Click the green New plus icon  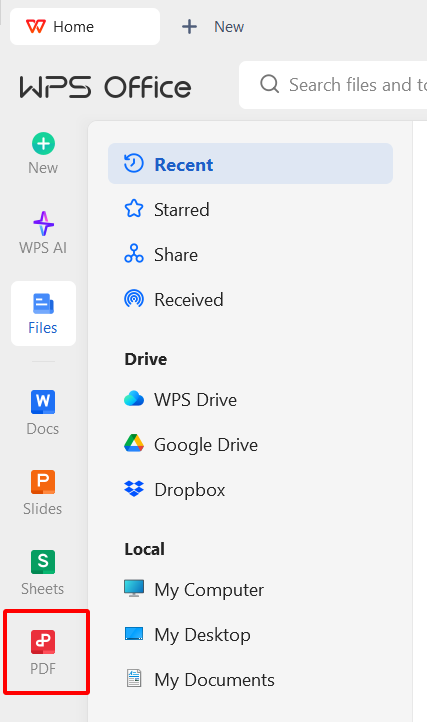tap(43, 144)
